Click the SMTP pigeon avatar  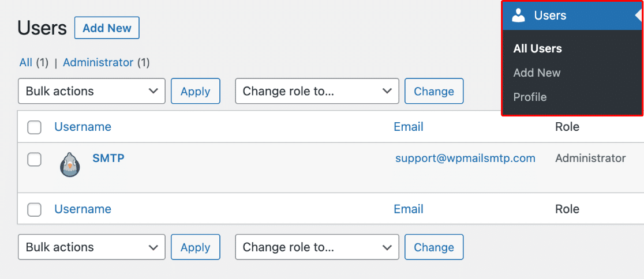click(70, 164)
